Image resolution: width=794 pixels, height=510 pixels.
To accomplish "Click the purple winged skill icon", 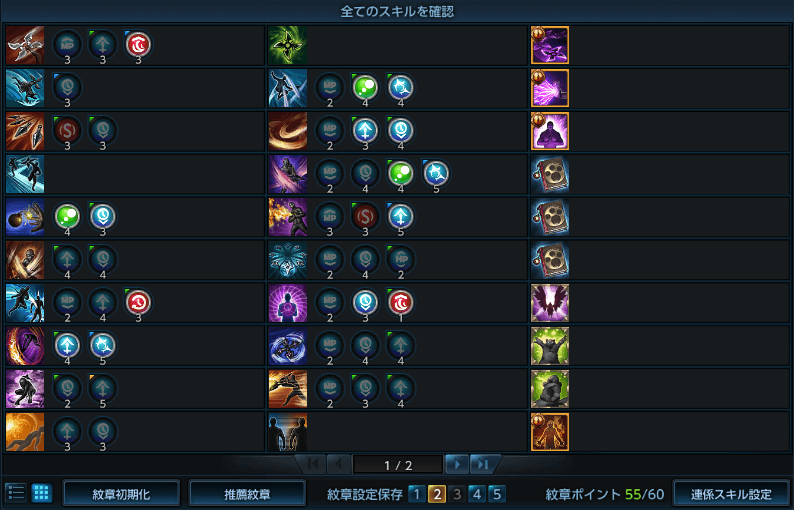I will (x=550, y=303).
